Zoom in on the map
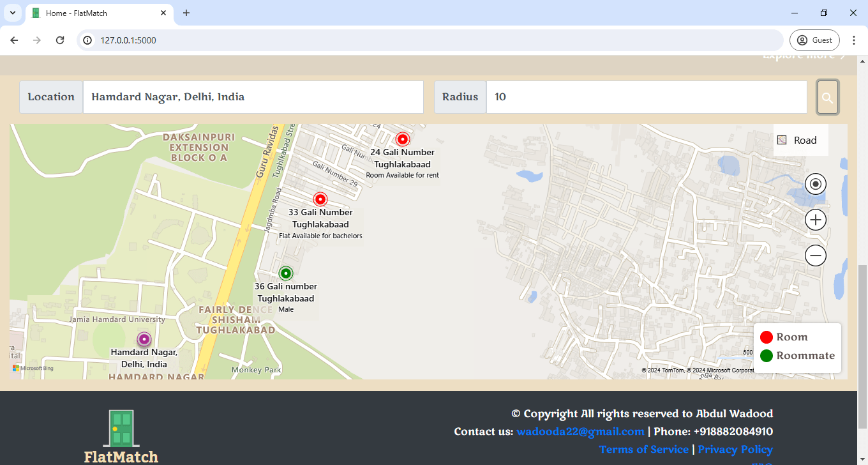The width and height of the screenshot is (868, 465). (x=816, y=220)
